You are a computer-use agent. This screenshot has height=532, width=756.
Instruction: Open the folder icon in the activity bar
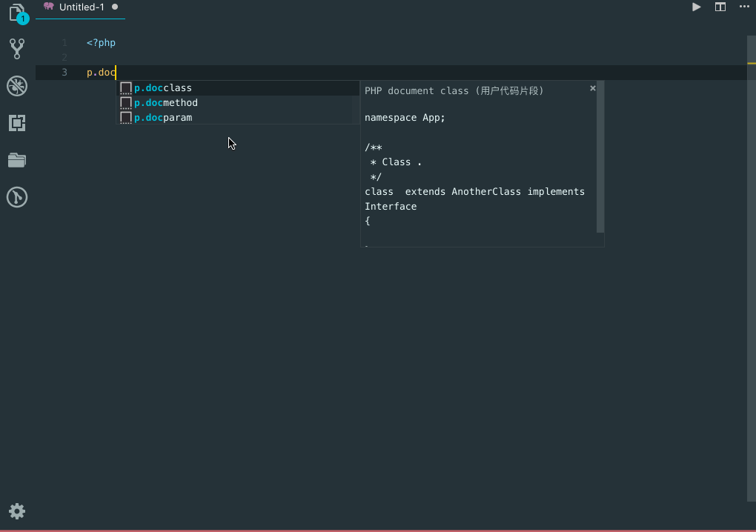(16, 160)
